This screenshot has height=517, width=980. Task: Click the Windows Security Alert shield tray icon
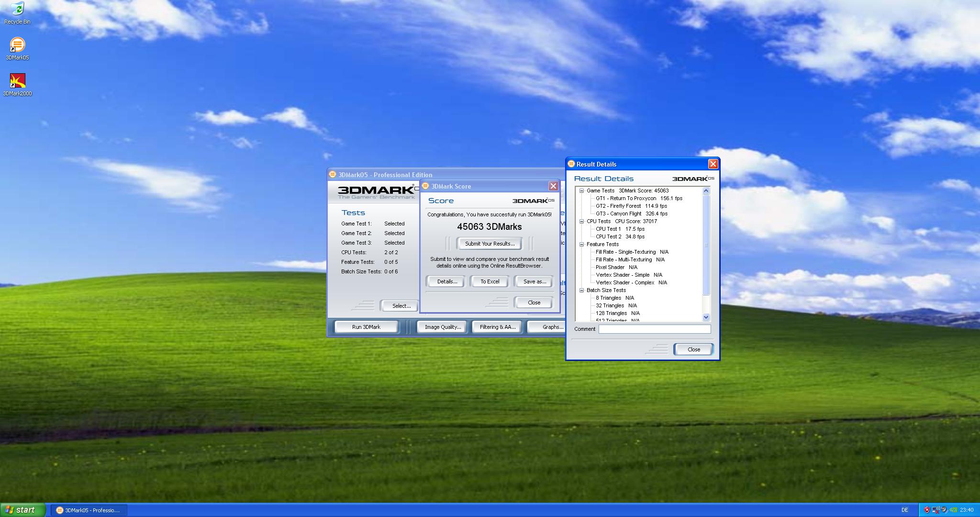click(927, 510)
